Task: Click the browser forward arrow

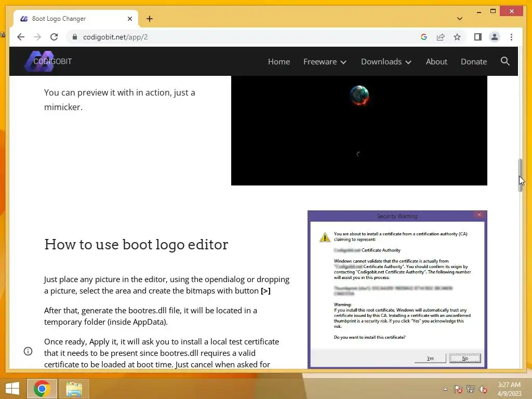Action: coord(37,37)
